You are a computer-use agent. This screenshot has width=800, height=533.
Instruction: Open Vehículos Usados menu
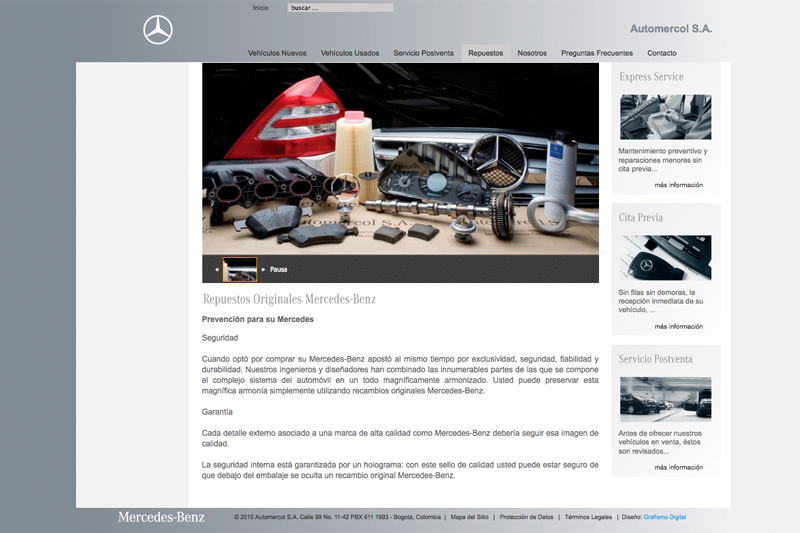[350, 53]
